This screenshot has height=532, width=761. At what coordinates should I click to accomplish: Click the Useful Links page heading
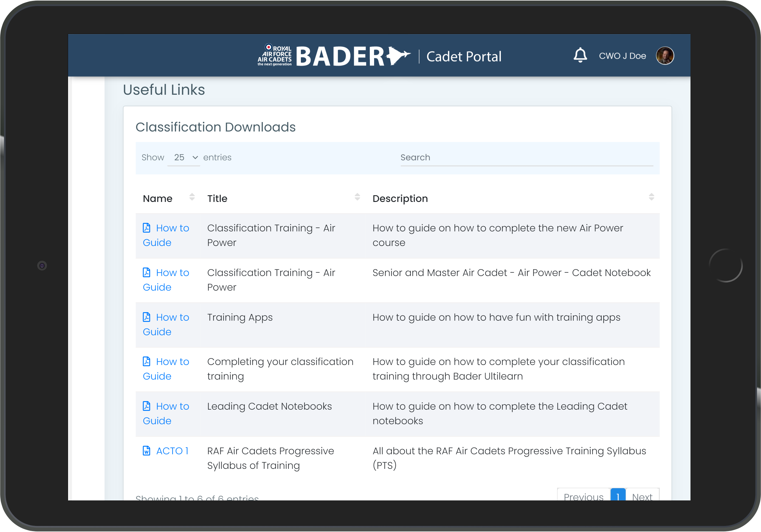pos(164,90)
